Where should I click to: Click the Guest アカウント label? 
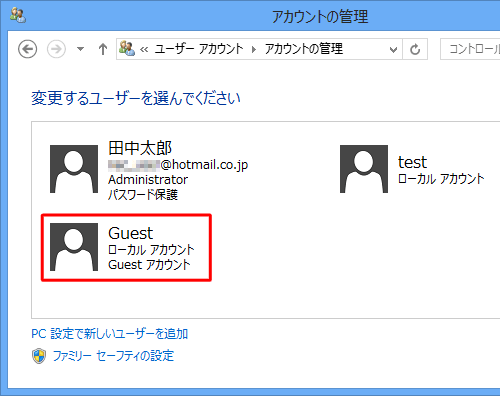(x=149, y=265)
